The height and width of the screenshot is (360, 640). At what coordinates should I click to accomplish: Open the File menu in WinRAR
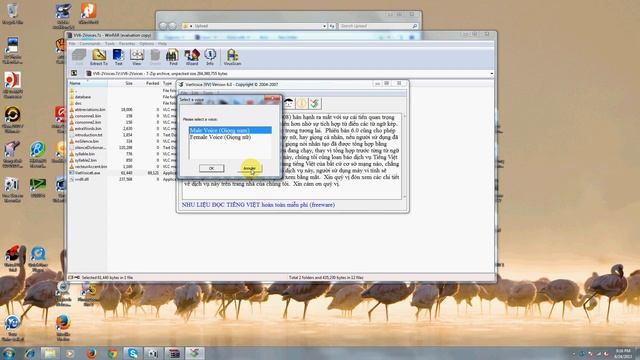click(x=72, y=43)
